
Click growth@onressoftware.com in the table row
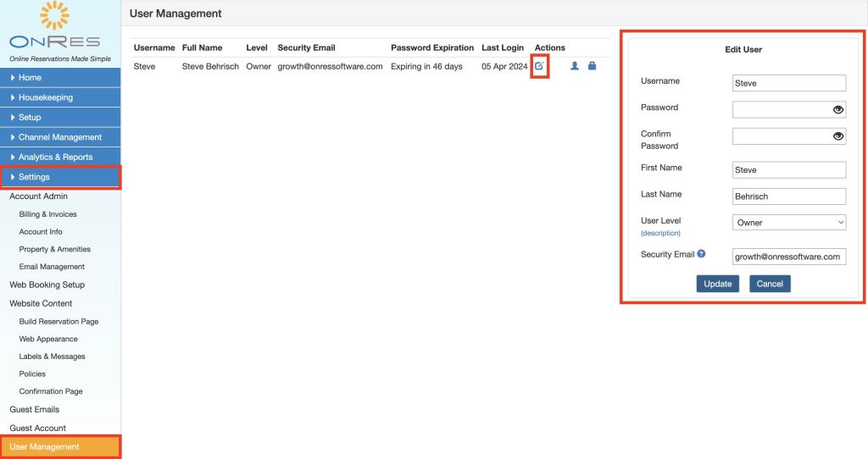click(330, 66)
